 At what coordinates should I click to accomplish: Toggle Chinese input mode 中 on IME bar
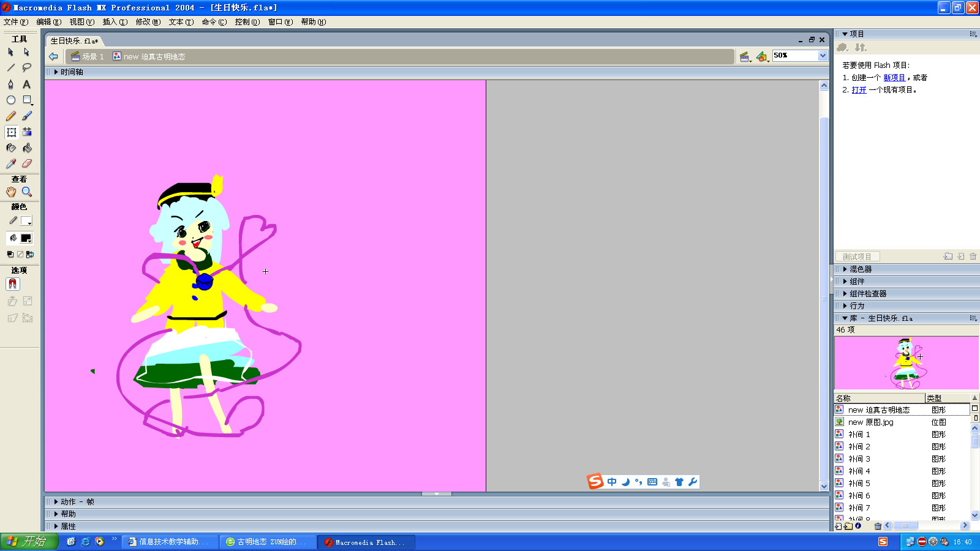(x=612, y=482)
